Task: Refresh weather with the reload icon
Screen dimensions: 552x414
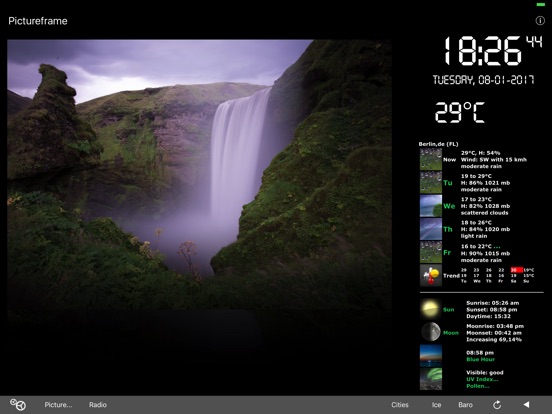Action: pyautogui.click(x=497, y=405)
